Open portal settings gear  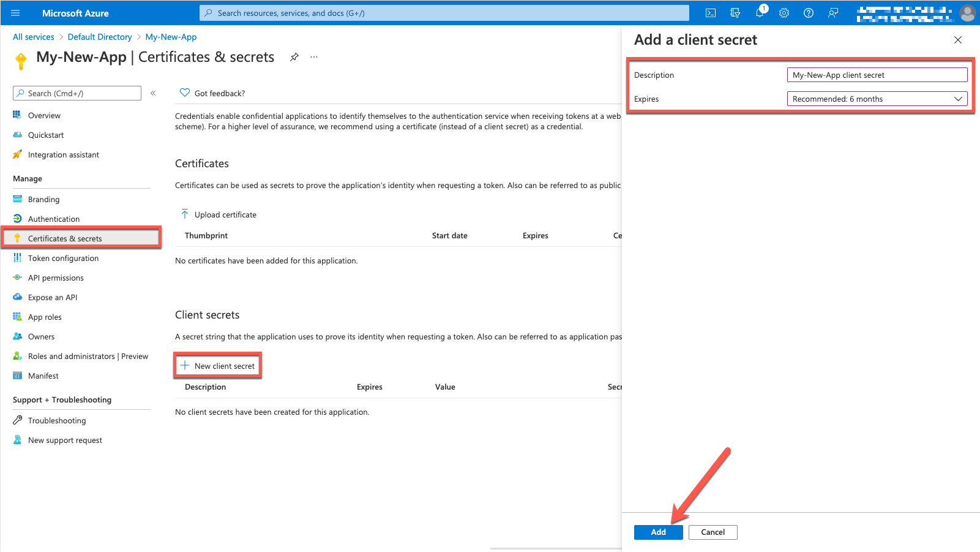[784, 13]
